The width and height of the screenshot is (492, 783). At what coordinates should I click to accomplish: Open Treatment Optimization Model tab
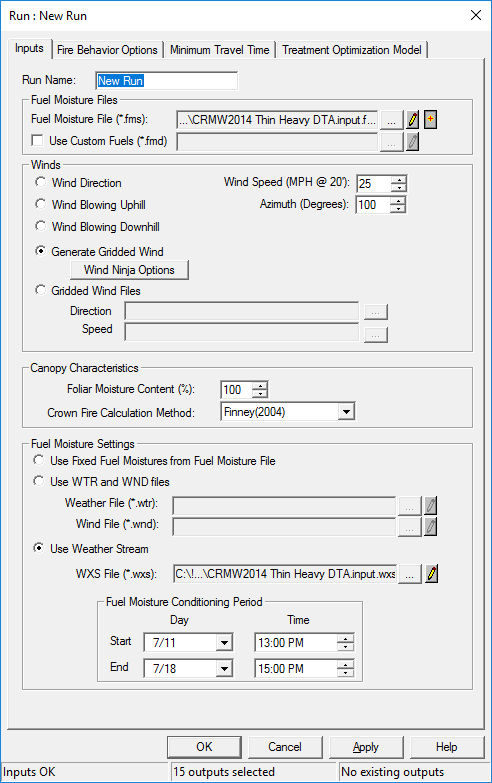point(352,50)
